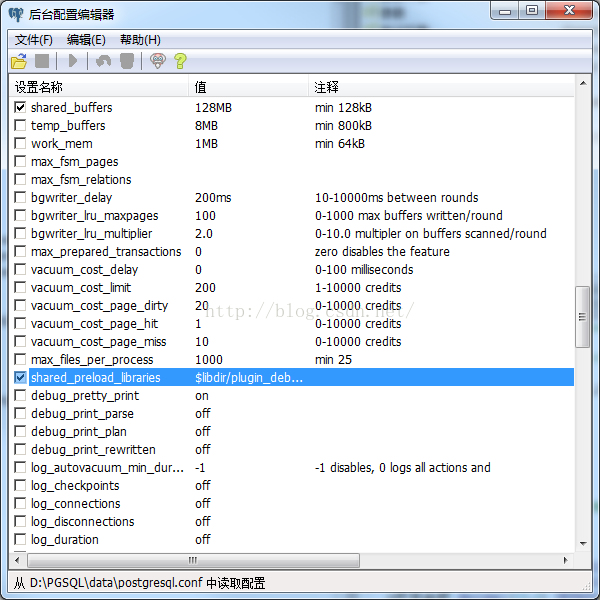Select the debug_print_rewritten setting

click(93, 450)
